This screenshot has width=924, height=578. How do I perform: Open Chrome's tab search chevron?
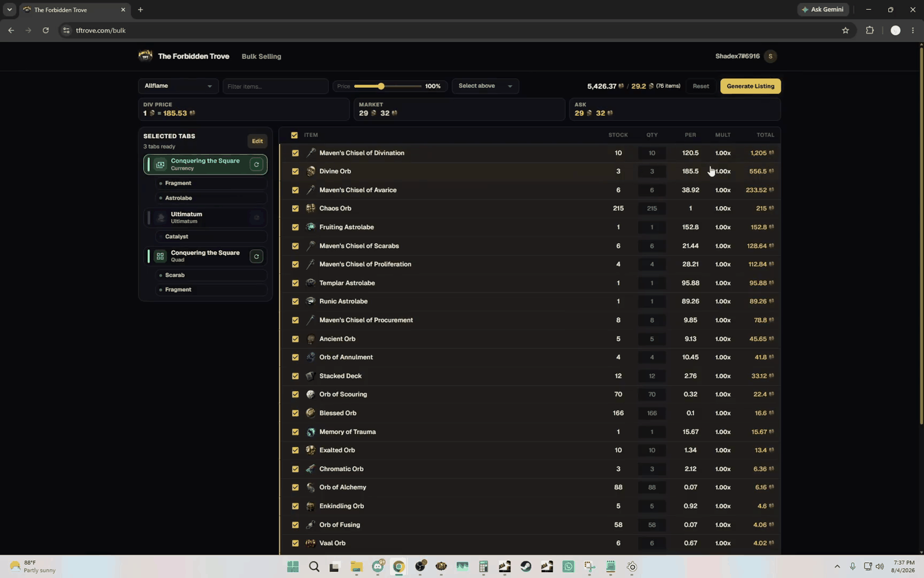point(9,10)
